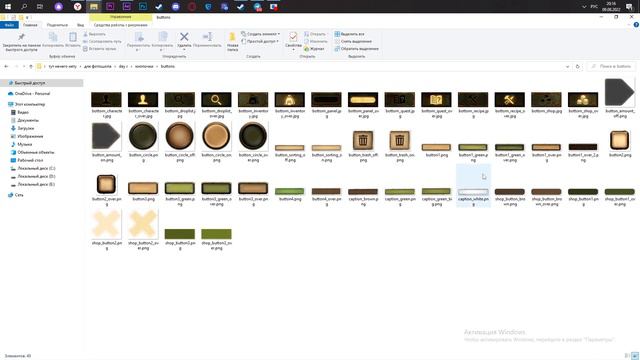640x360 pixels.
Task: Select the button_circle_off.png thumbnail
Action: [180, 136]
